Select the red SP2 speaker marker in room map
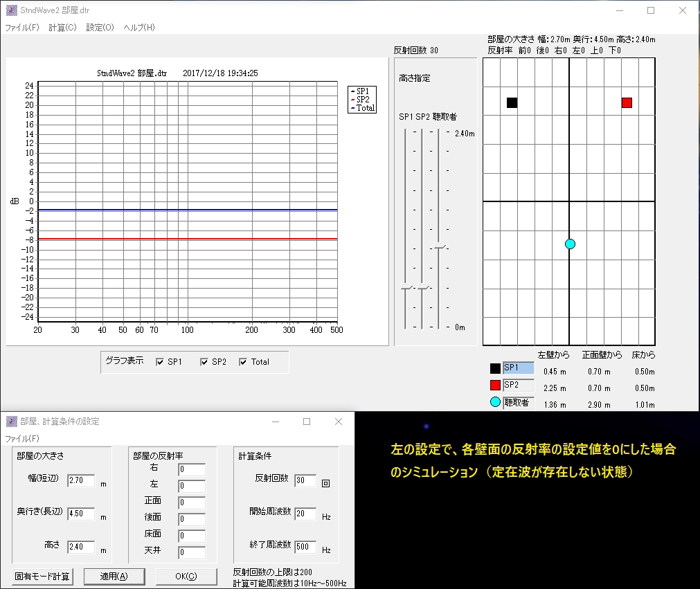 click(627, 102)
